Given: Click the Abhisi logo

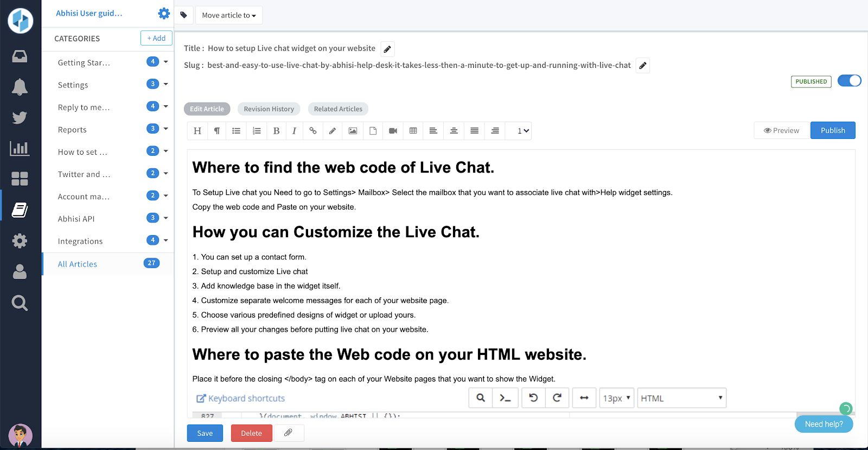Looking at the screenshot, I should point(21,21).
